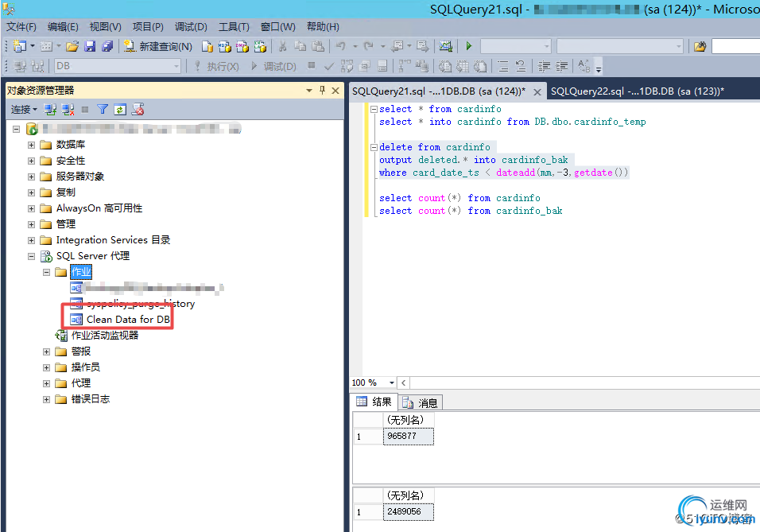The image size is (760, 532).
Task: Open the 100 % zoom dropdown
Action: click(x=392, y=382)
